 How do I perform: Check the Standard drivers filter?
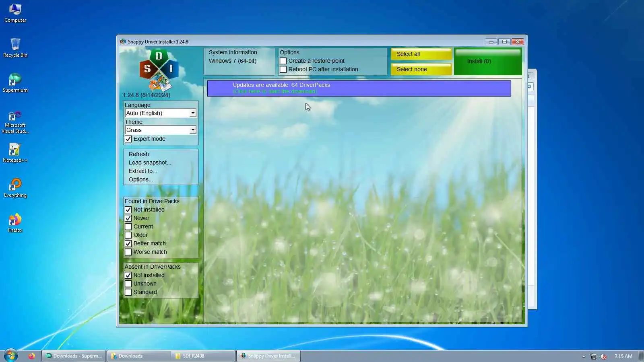pos(128,292)
